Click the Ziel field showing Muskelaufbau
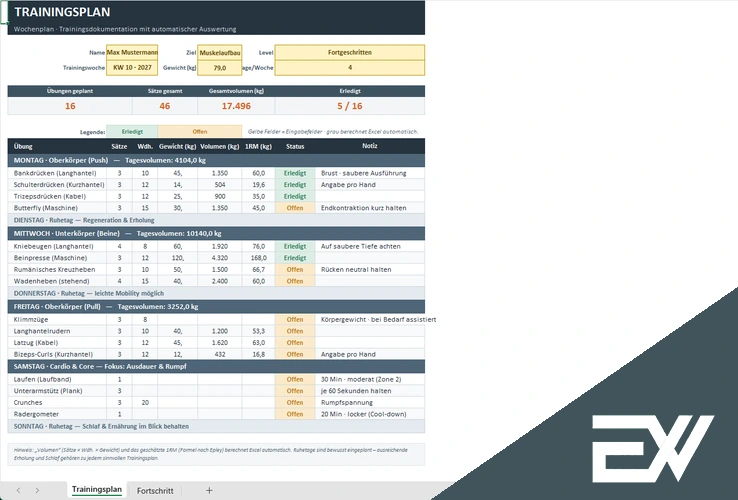This screenshot has width=738, height=500. click(x=220, y=53)
